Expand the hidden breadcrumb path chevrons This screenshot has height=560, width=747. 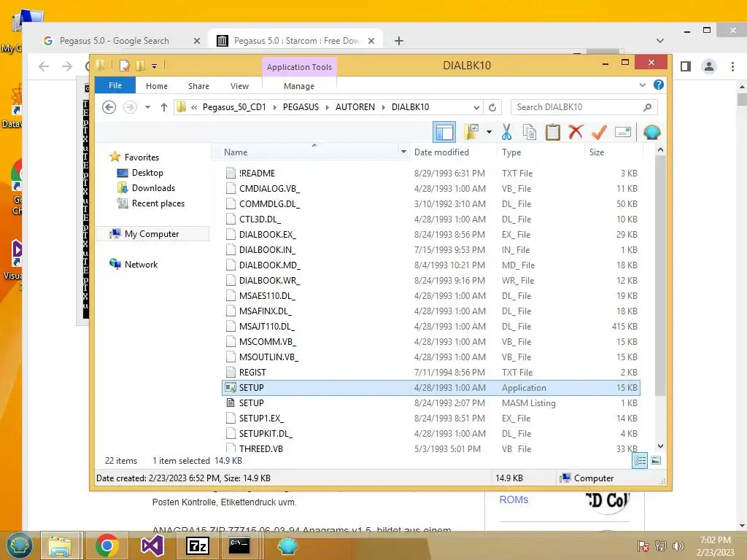click(194, 107)
